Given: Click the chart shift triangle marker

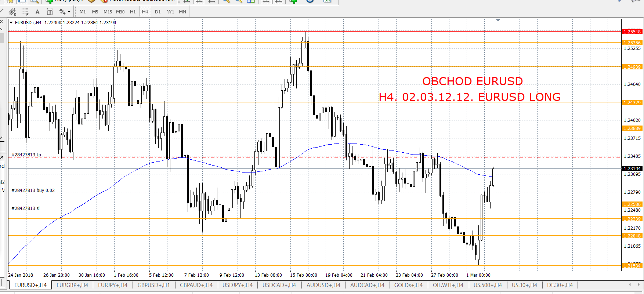Looking at the screenshot, I should 498,20.
